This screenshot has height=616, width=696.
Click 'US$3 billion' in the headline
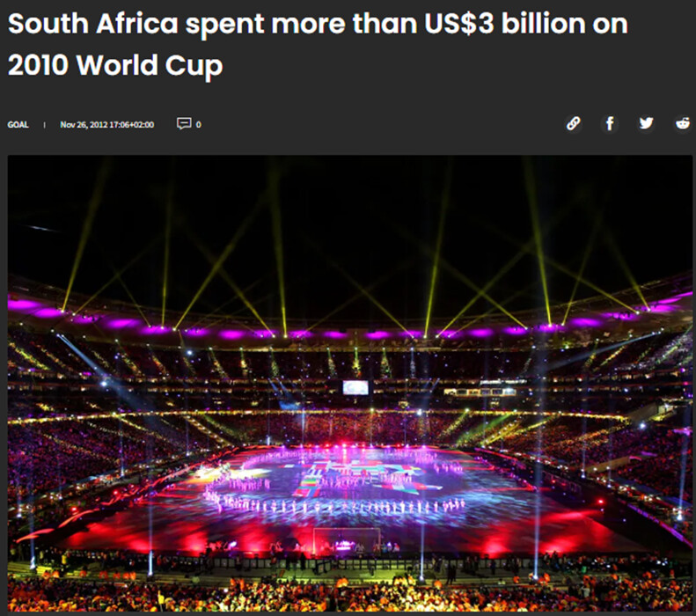coord(469,25)
